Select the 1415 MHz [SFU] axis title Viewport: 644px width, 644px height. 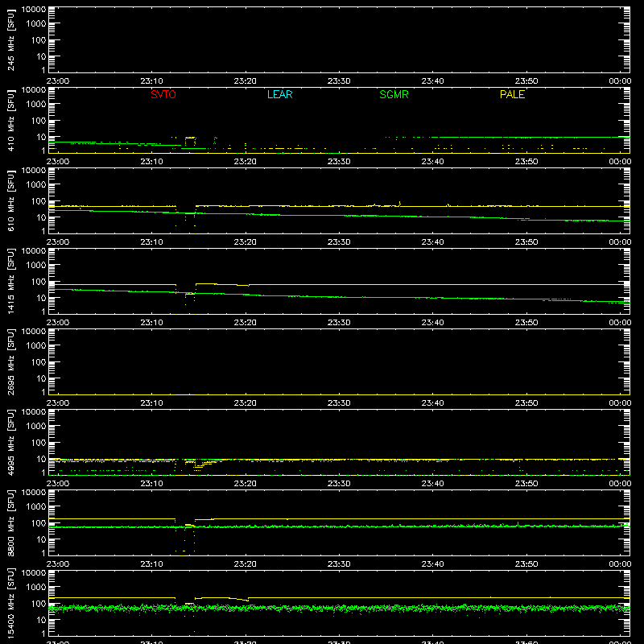[11, 282]
